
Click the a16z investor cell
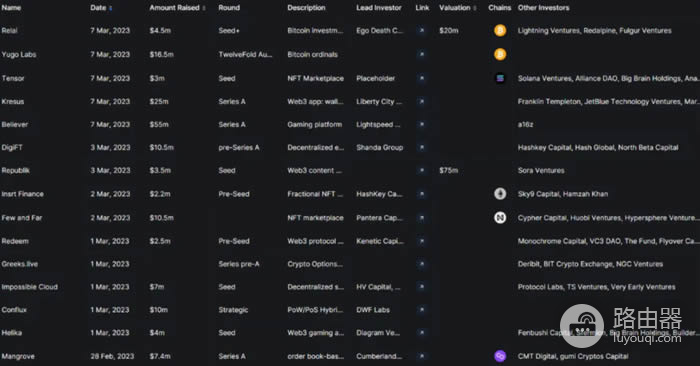[525, 125]
